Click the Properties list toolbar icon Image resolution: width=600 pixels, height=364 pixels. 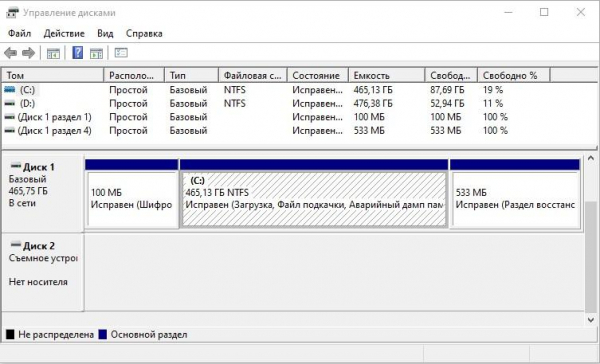coord(121,52)
